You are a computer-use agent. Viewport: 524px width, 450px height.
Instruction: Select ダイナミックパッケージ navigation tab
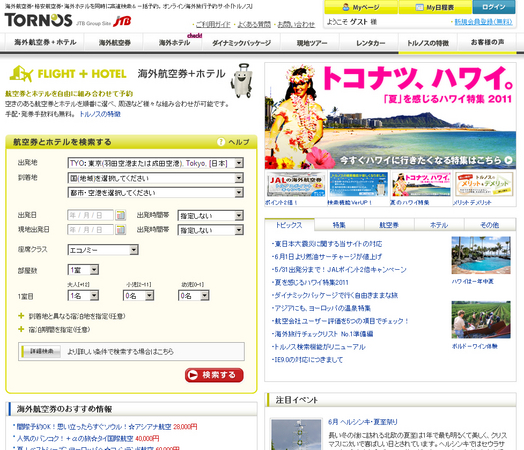[x=241, y=43]
